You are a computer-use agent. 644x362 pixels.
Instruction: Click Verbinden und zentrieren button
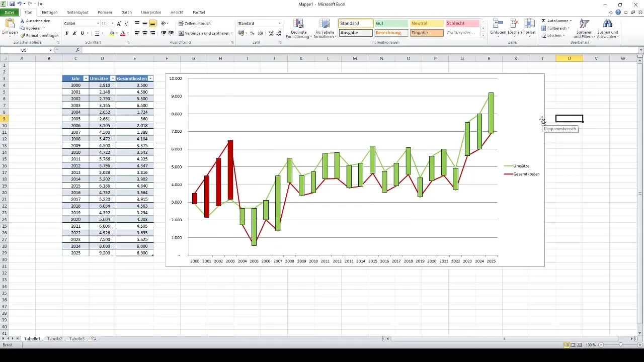click(206, 33)
